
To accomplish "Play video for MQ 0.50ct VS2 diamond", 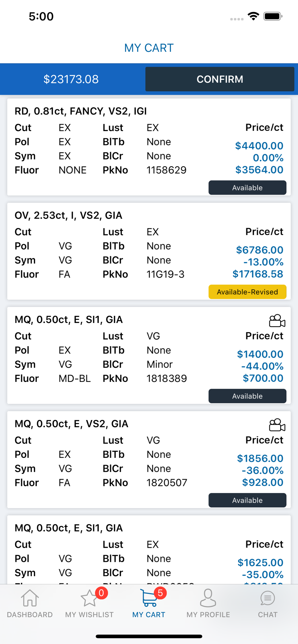I will [x=277, y=425].
